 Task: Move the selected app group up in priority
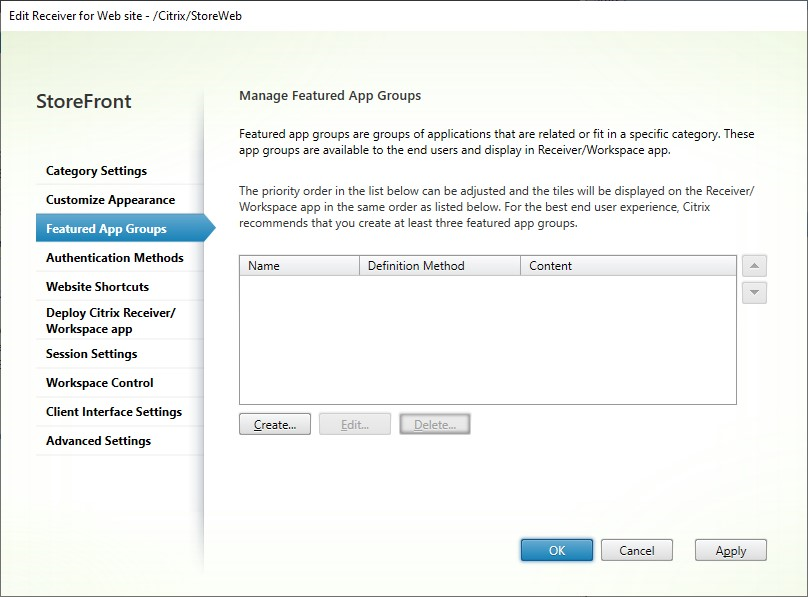[754, 266]
